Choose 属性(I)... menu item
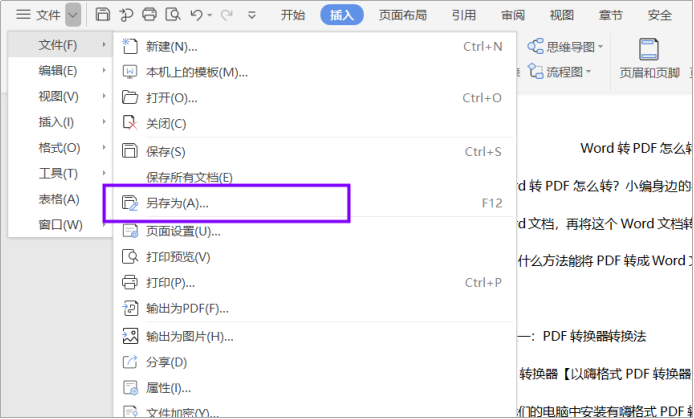Image resolution: width=694 pixels, height=419 pixels. pyautogui.click(x=314, y=388)
